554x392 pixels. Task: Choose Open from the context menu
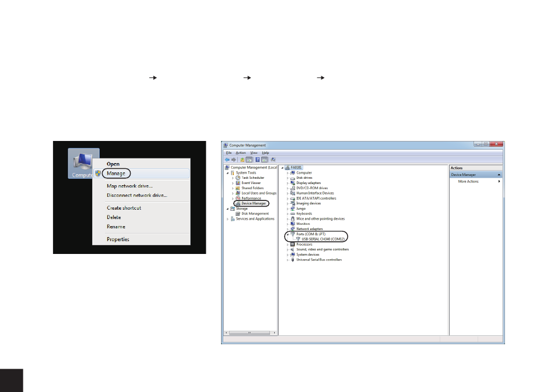point(141,164)
